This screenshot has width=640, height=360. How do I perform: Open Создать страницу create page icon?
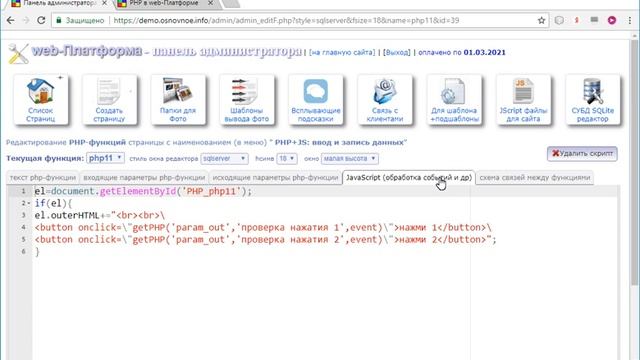tap(109, 99)
